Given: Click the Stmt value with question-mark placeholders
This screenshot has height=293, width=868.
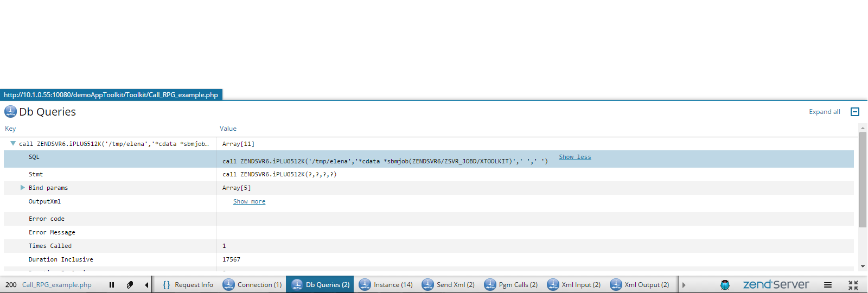Looking at the screenshot, I should point(279,175).
